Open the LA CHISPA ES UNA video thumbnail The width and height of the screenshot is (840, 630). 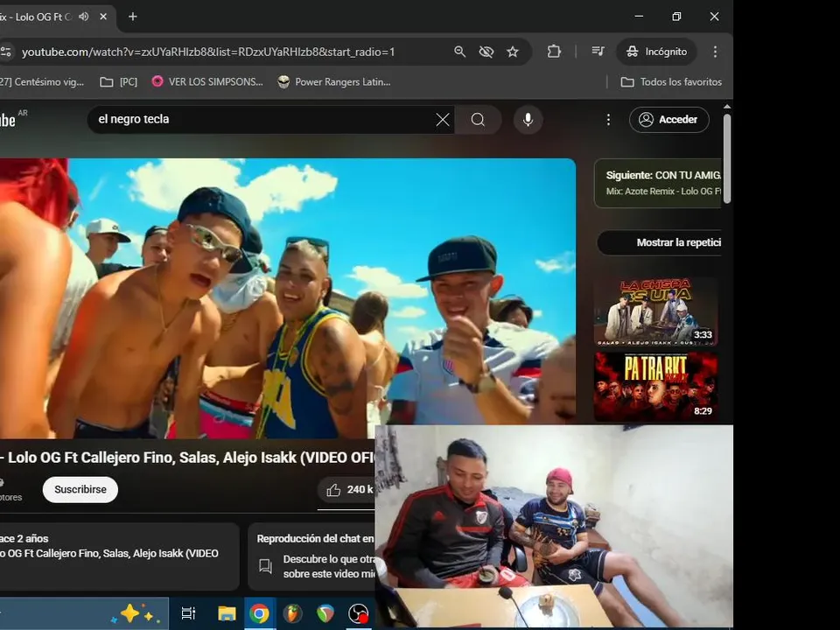coord(655,311)
